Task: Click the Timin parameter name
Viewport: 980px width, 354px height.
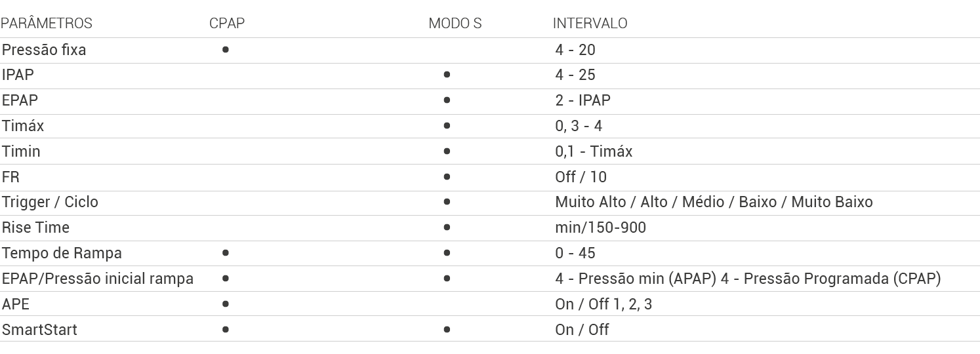Action: pyautogui.click(x=21, y=151)
